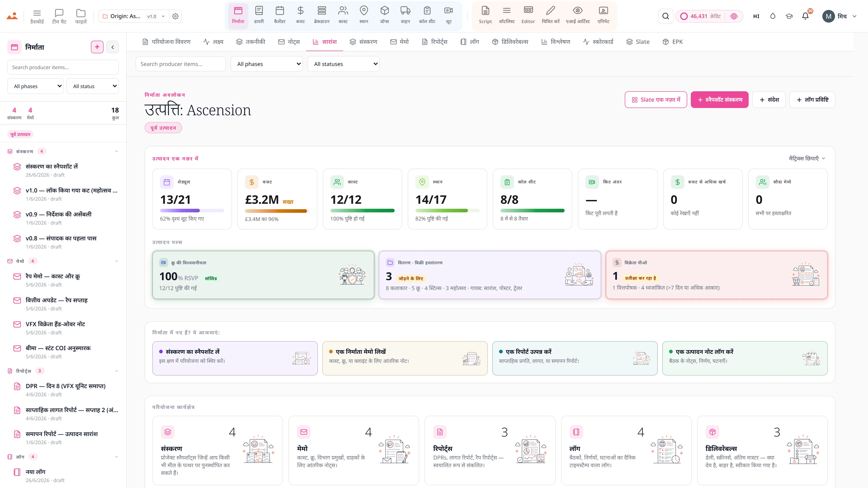The height and width of the screenshot is (488, 868).
Task: Click the notification bell icon
Action: click(x=805, y=16)
